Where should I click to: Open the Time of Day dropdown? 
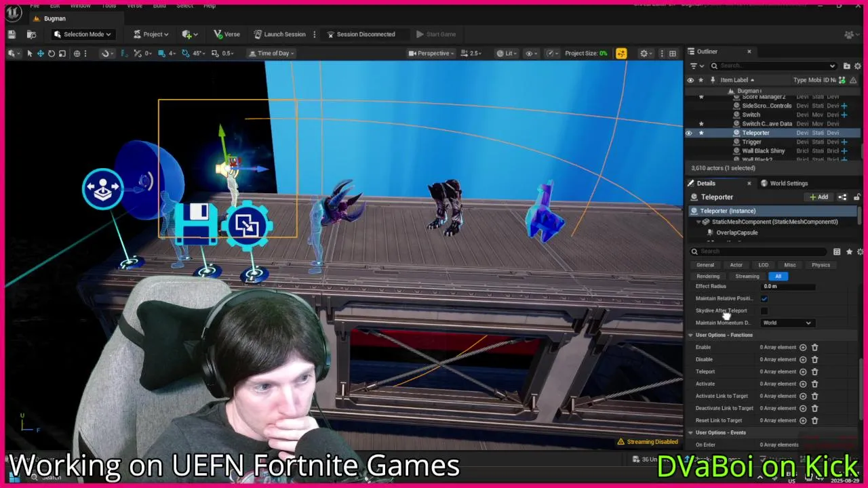(271, 53)
